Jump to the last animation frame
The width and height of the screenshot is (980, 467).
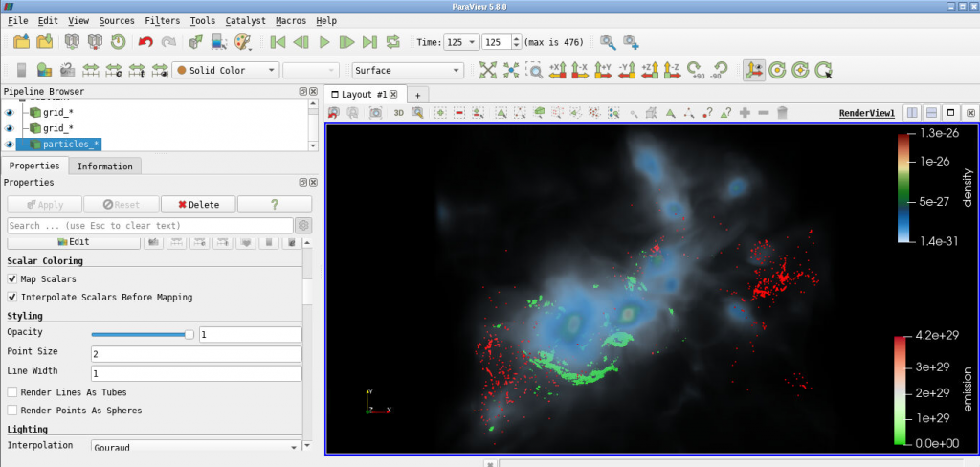pos(369,42)
